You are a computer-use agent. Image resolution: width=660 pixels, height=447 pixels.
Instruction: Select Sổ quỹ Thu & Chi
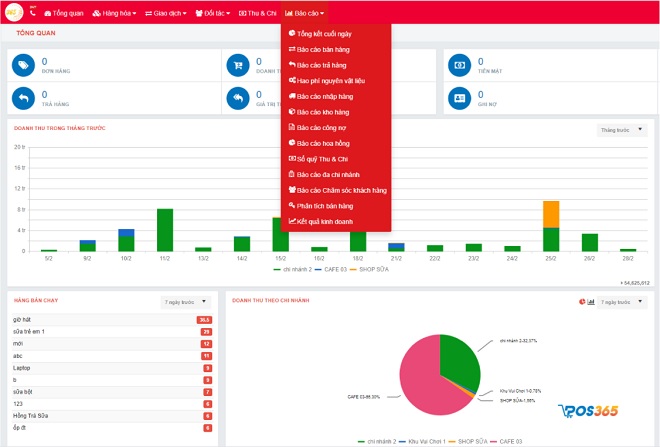[x=336, y=159]
